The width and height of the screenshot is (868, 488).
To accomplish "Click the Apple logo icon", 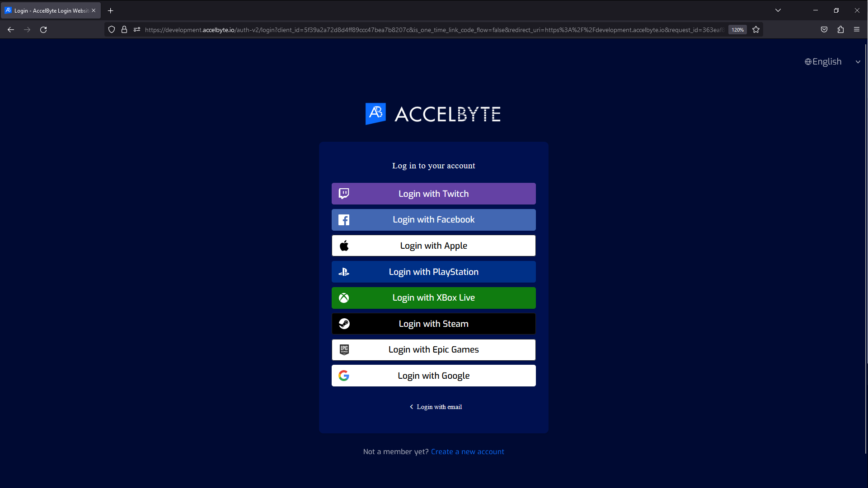I will click(x=344, y=246).
